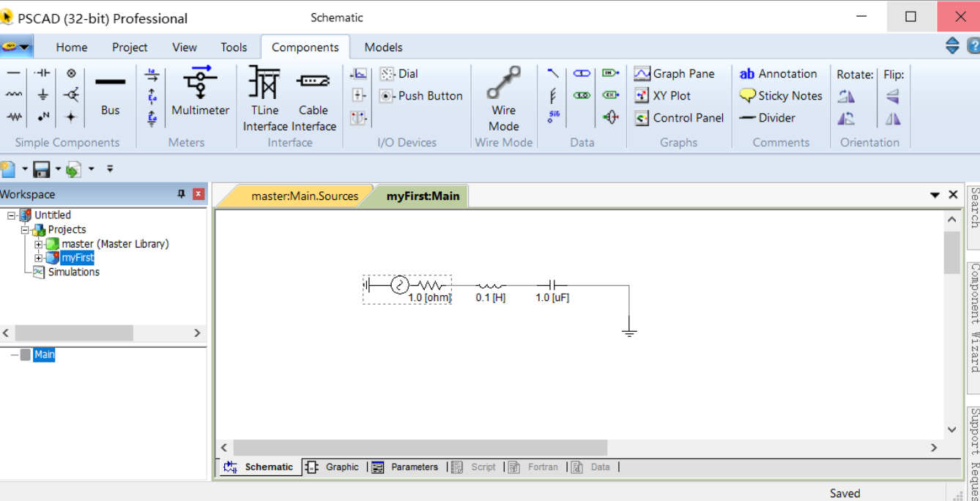This screenshot has height=501, width=980.
Task: Open the document tab list dropdown
Action: coord(935,195)
